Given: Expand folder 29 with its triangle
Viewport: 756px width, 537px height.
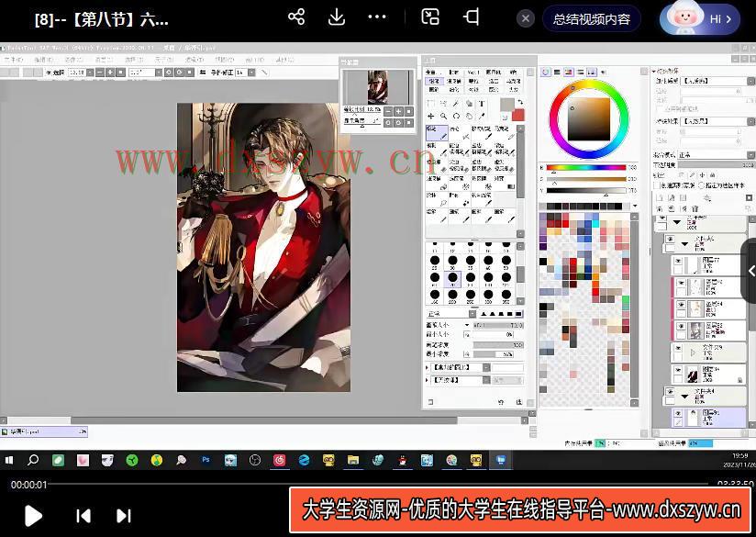Looking at the screenshot, I should (x=693, y=352).
